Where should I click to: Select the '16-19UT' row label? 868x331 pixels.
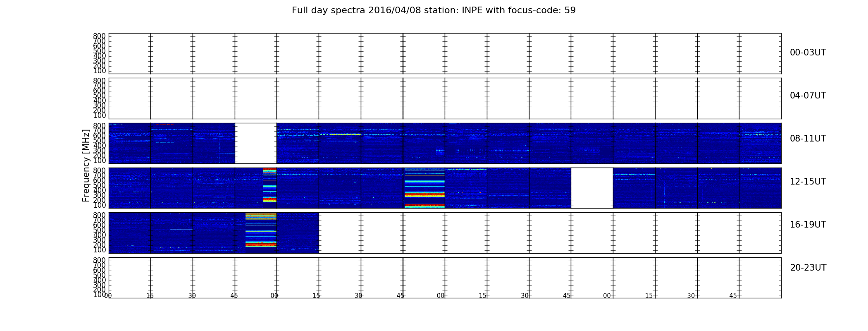[808, 225]
